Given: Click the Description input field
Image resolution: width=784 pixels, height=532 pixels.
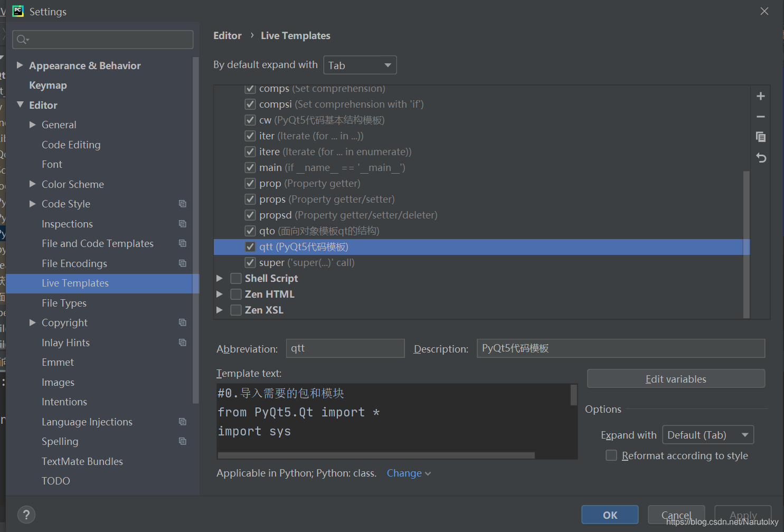Looking at the screenshot, I should pos(621,348).
